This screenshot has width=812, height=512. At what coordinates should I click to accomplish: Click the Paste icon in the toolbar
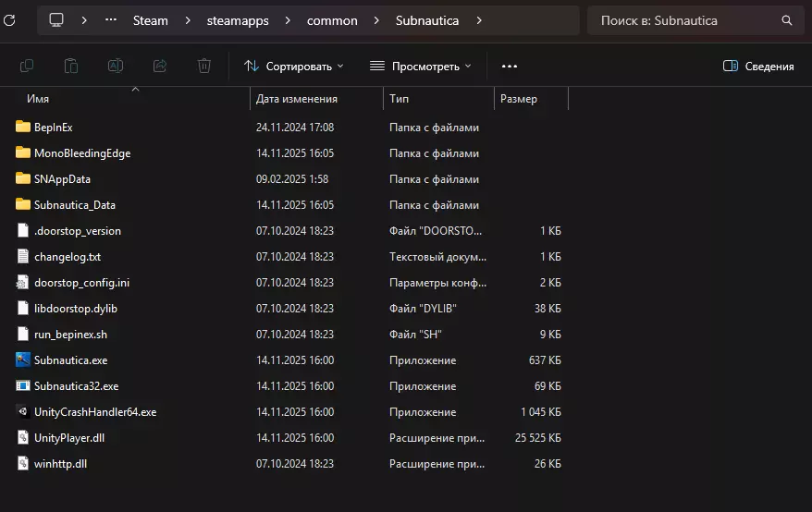[x=71, y=66]
